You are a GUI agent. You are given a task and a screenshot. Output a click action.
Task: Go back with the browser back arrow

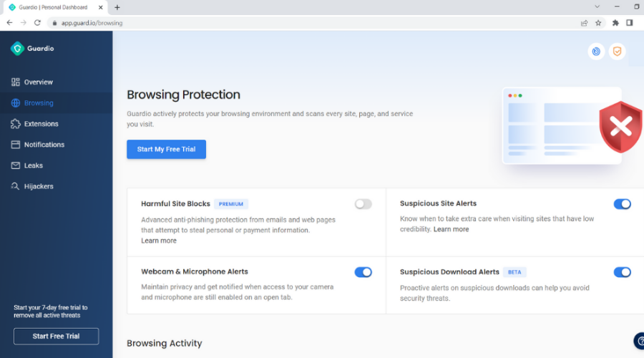(9, 23)
